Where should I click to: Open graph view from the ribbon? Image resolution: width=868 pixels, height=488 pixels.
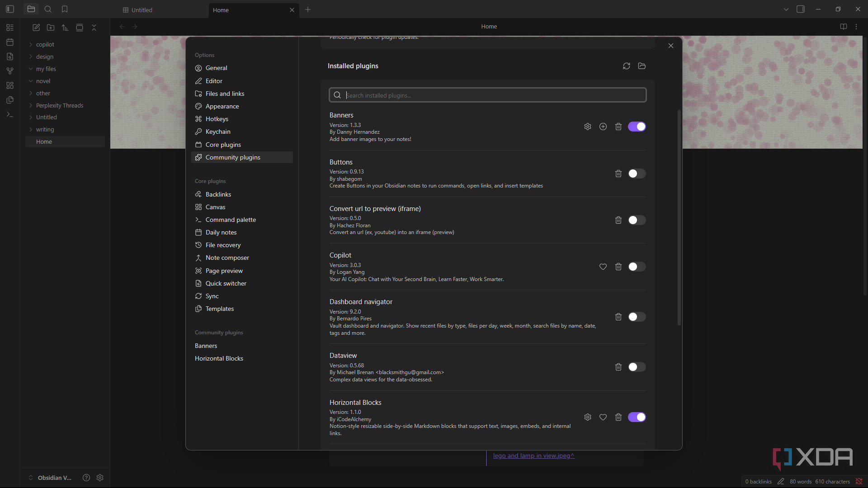click(10, 71)
